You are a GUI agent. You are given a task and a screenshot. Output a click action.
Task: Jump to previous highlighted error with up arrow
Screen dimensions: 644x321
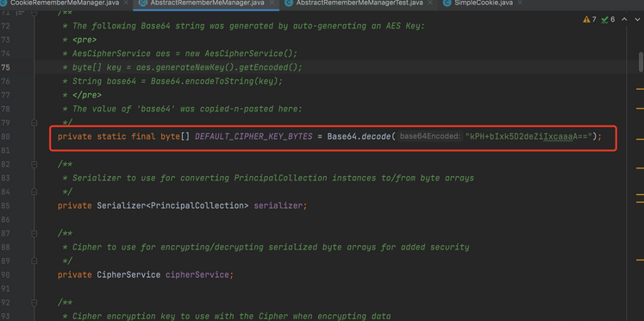coord(624,19)
